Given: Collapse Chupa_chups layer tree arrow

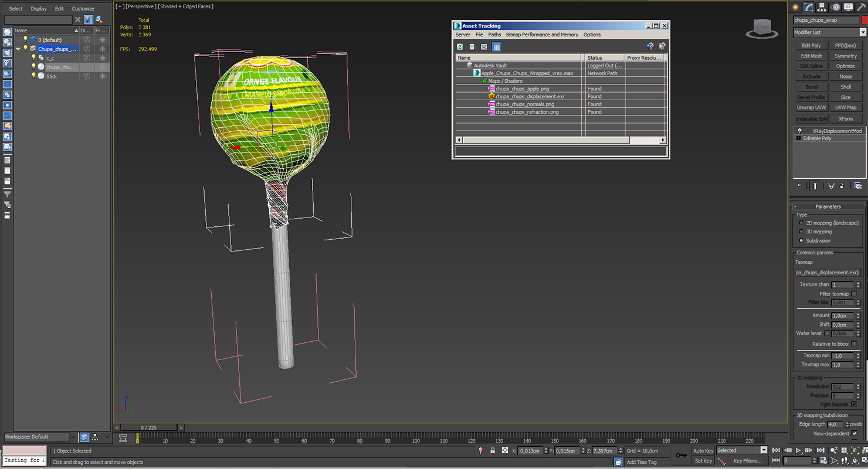Looking at the screenshot, I should 18,49.
